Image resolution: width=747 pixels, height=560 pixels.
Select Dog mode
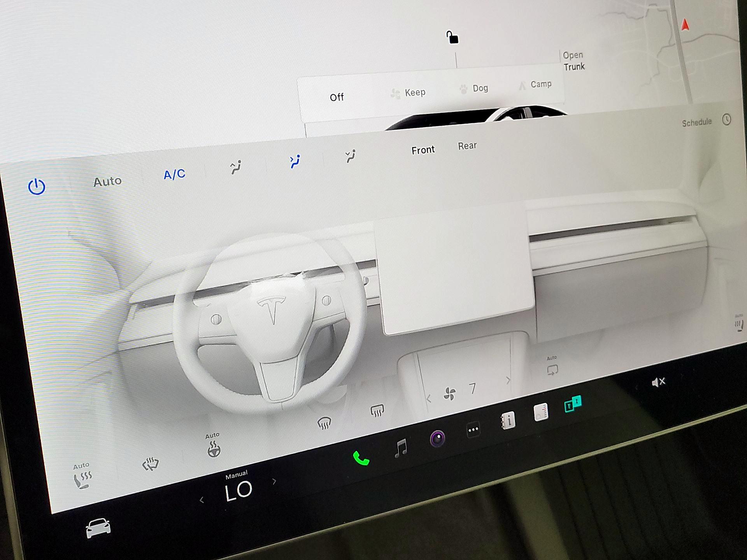473,89
